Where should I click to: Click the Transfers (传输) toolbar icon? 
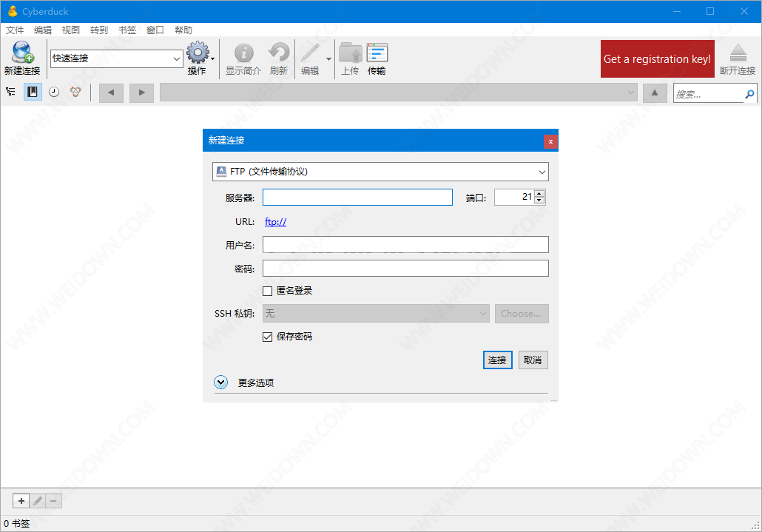click(377, 53)
